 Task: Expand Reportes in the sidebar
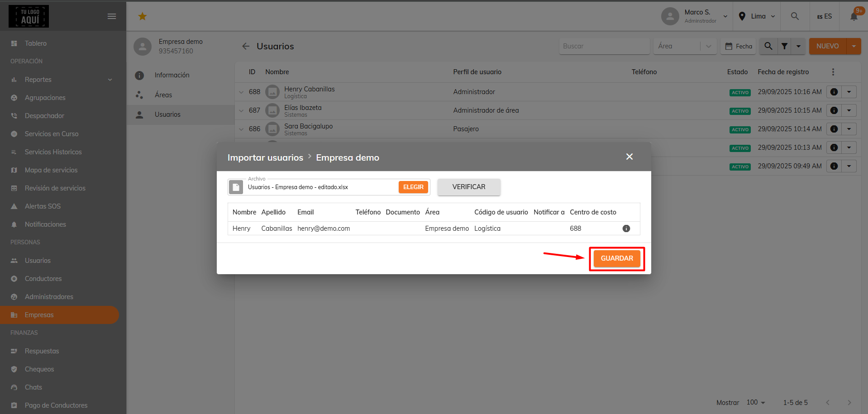[59, 80]
